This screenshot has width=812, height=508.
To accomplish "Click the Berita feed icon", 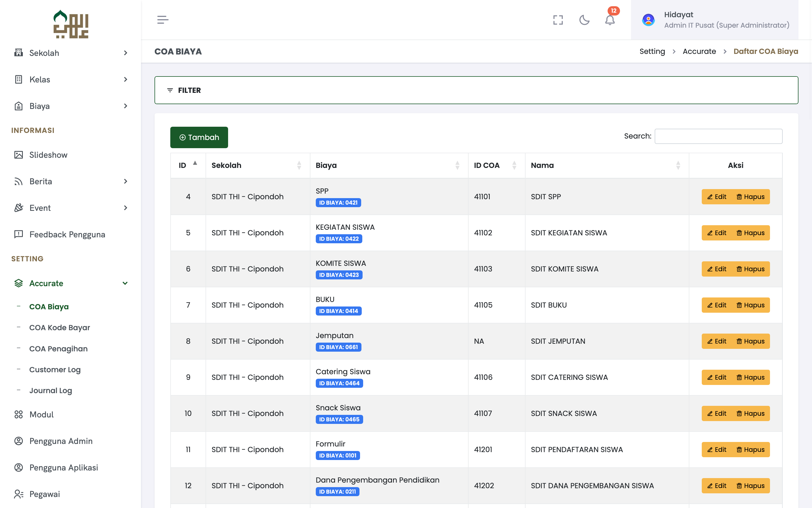I will coord(18,181).
